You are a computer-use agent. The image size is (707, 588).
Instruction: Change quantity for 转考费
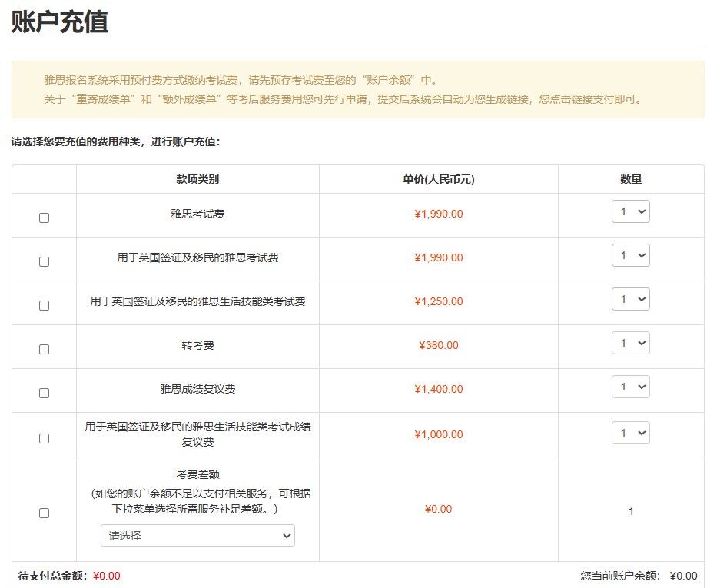630,343
